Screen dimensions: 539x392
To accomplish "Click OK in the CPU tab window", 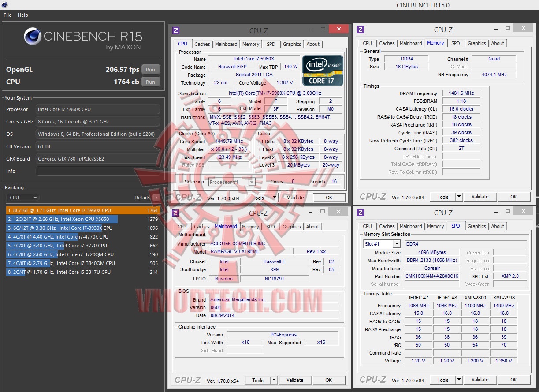I will click(329, 198).
